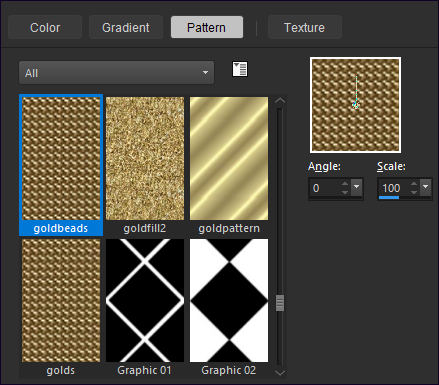Click the pattern list scrollbar thumb
This screenshot has width=439, height=385.
click(280, 303)
